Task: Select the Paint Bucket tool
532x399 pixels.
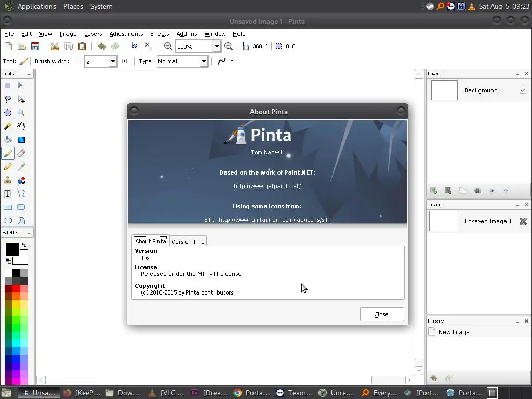Action: tap(7, 140)
